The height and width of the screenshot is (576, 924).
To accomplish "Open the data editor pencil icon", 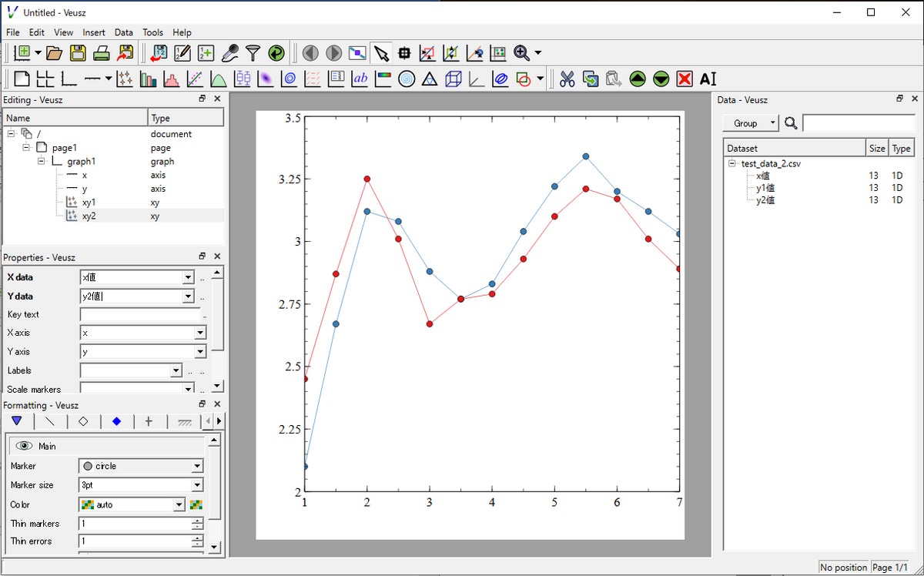I will point(182,53).
